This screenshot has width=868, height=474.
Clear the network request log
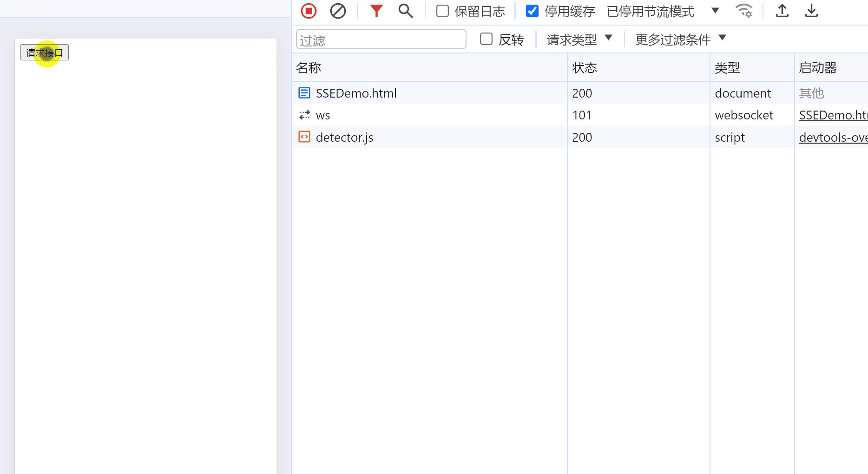[338, 10]
